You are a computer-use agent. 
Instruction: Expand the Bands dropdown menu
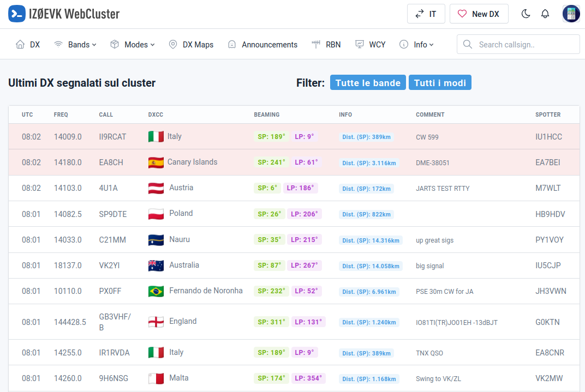click(x=75, y=45)
